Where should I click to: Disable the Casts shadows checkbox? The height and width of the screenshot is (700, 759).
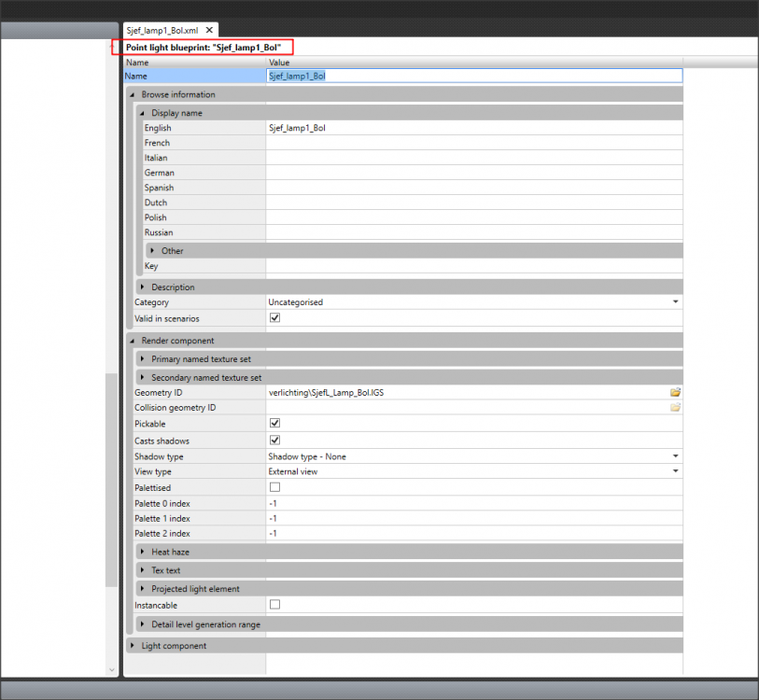point(274,441)
